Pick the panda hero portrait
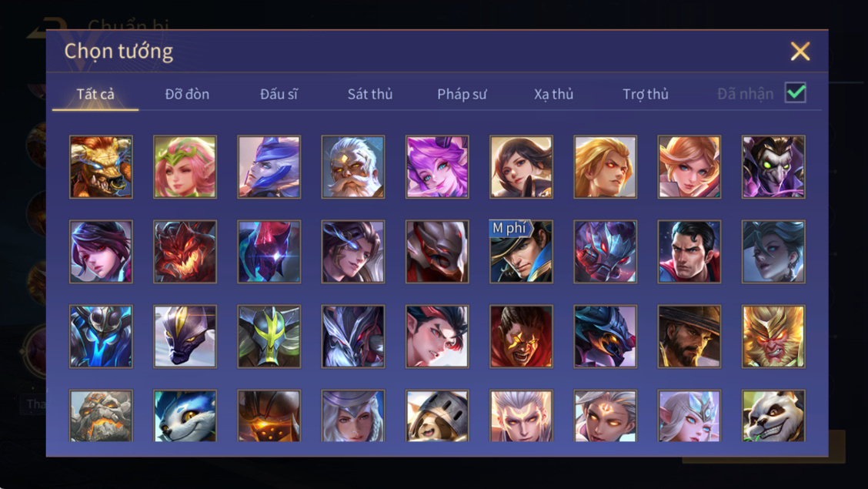The image size is (868, 489). [773, 415]
